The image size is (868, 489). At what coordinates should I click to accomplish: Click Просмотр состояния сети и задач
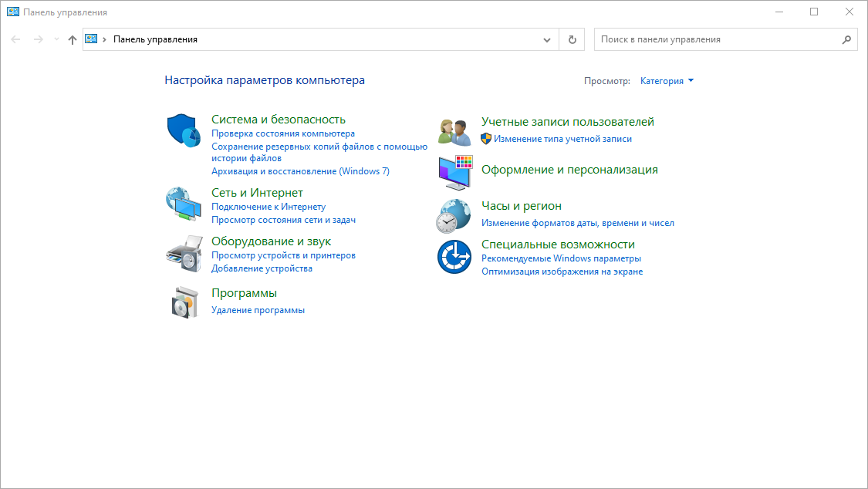point(283,220)
